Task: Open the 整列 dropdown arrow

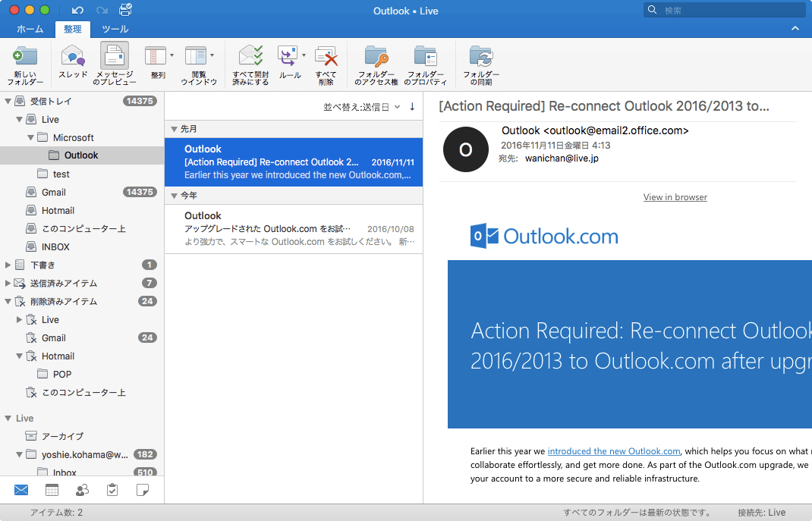Action: (172, 55)
